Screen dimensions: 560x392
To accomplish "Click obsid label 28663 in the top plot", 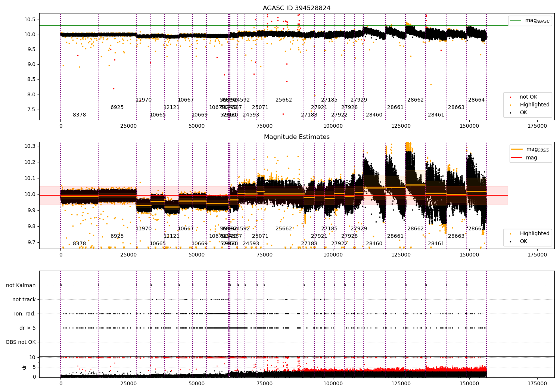I will 456,108.
